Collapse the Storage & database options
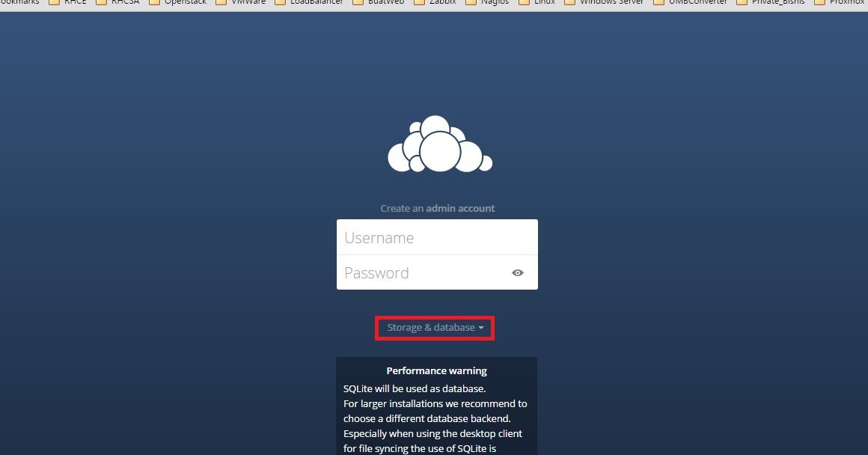 coord(434,327)
